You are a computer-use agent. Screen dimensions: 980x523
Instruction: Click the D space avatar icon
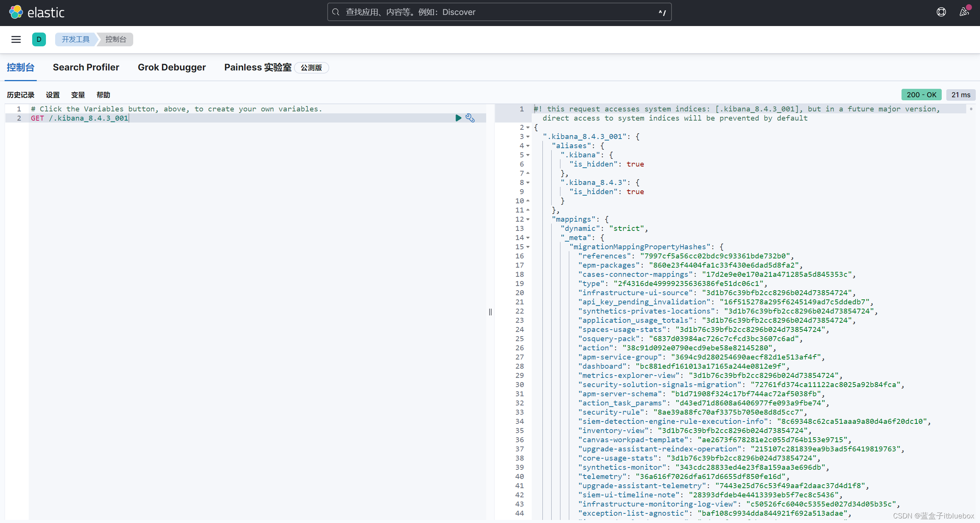pyautogui.click(x=39, y=39)
